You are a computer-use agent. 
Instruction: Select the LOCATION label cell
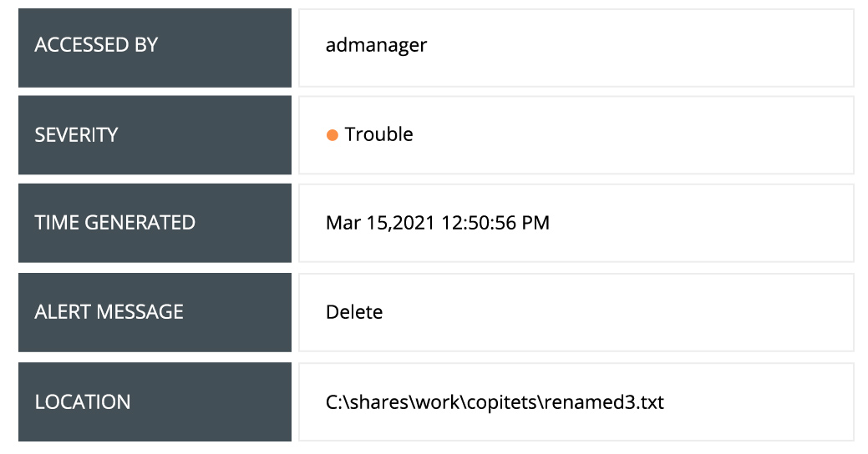pyautogui.click(x=155, y=401)
